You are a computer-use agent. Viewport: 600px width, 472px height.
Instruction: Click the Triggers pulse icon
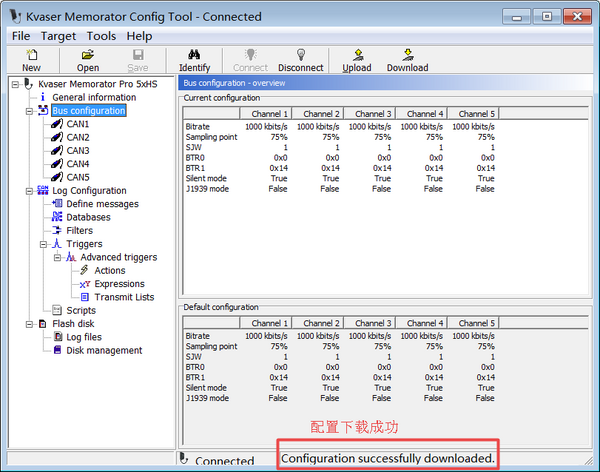coord(57,243)
